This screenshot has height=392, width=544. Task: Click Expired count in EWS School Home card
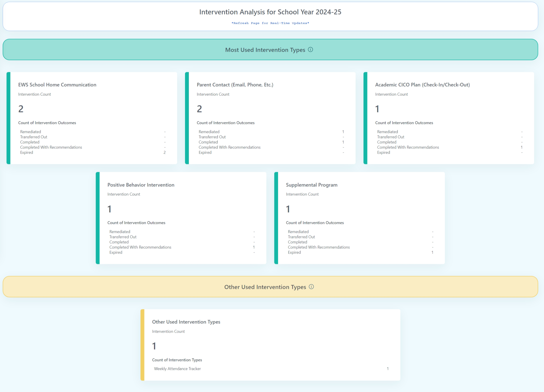(165, 152)
